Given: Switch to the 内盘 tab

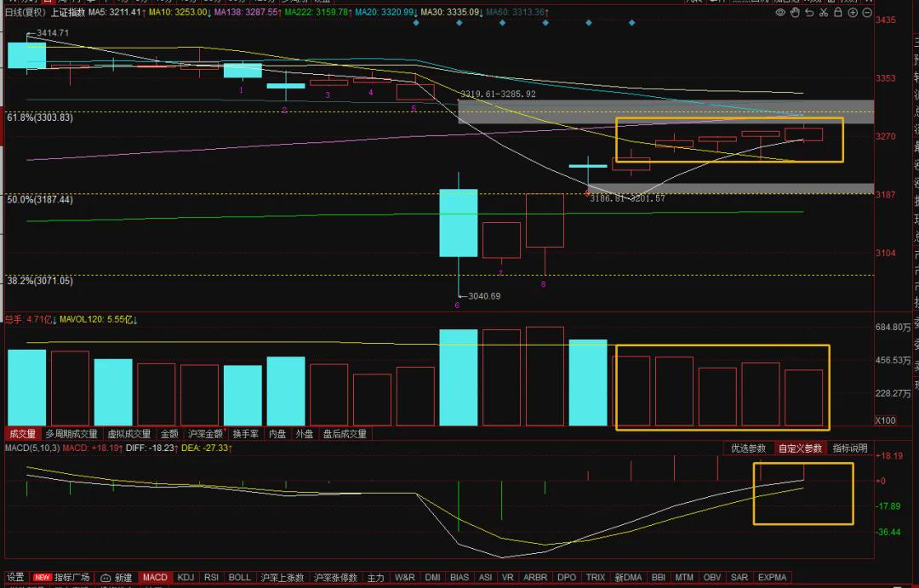Looking at the screenshot, I should (x=277, y=434).
